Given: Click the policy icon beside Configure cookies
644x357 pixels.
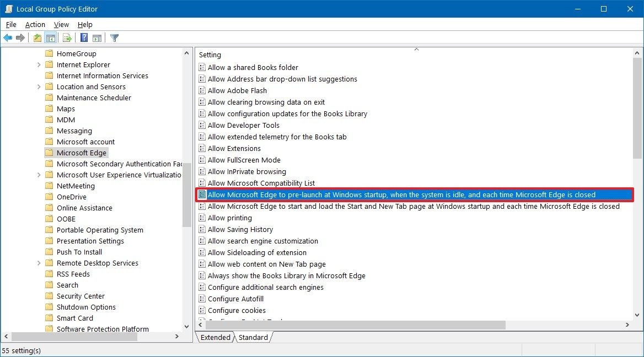Looking at the screenshot, I should pyautogui.click(x=202, y=310).
